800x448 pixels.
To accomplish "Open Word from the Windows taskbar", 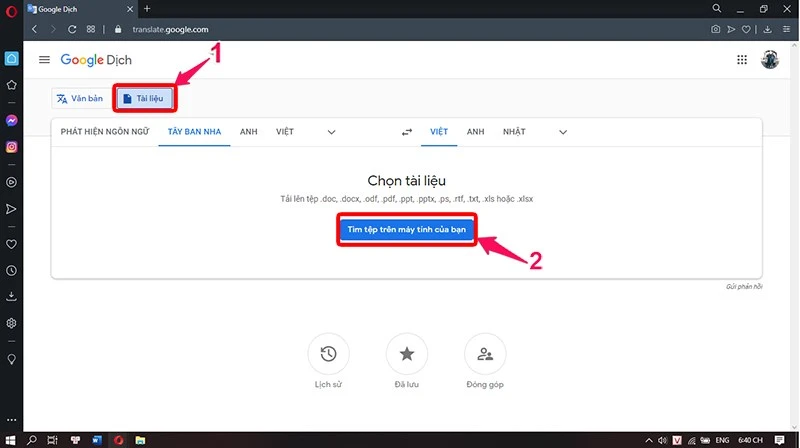I will 97,440.
